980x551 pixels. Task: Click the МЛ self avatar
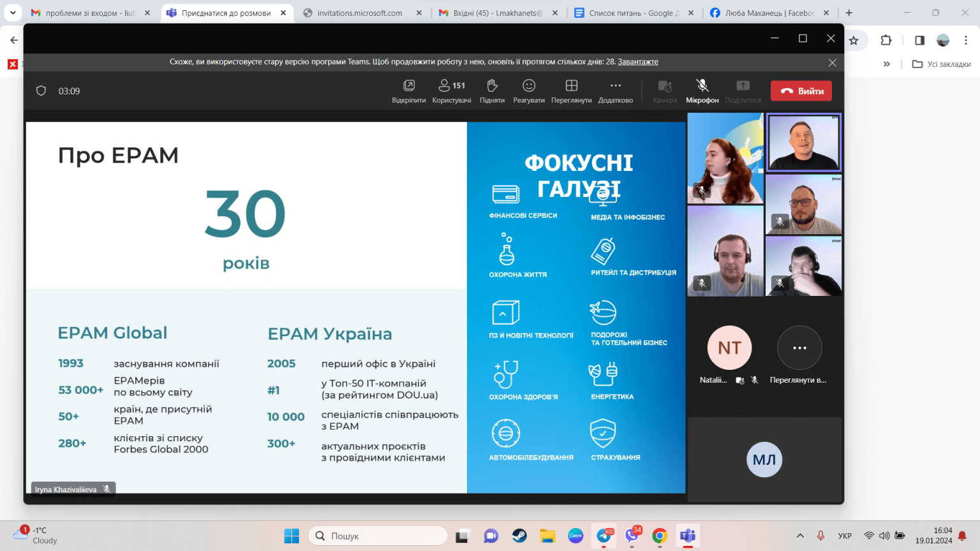click(x=764, y=459)
